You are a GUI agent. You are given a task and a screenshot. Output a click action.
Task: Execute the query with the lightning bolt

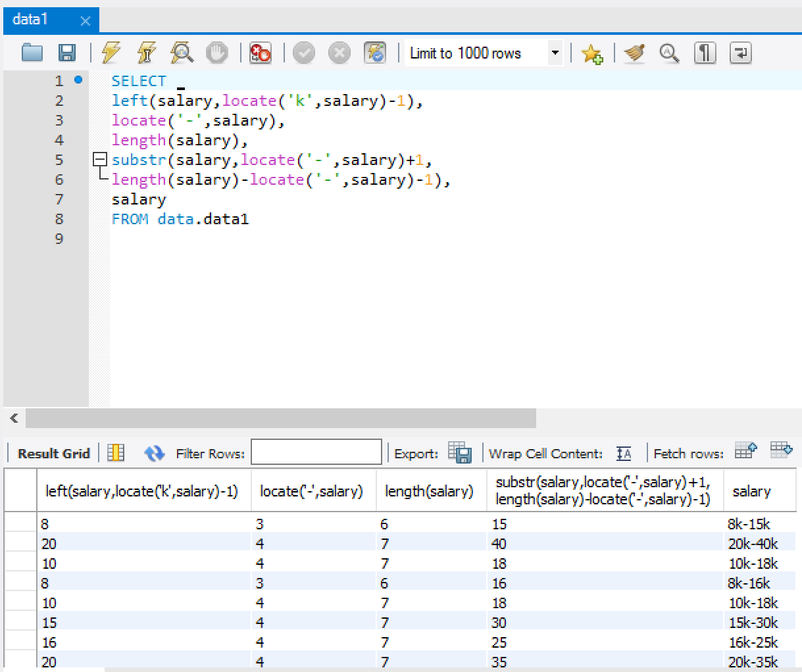point(111,53)
